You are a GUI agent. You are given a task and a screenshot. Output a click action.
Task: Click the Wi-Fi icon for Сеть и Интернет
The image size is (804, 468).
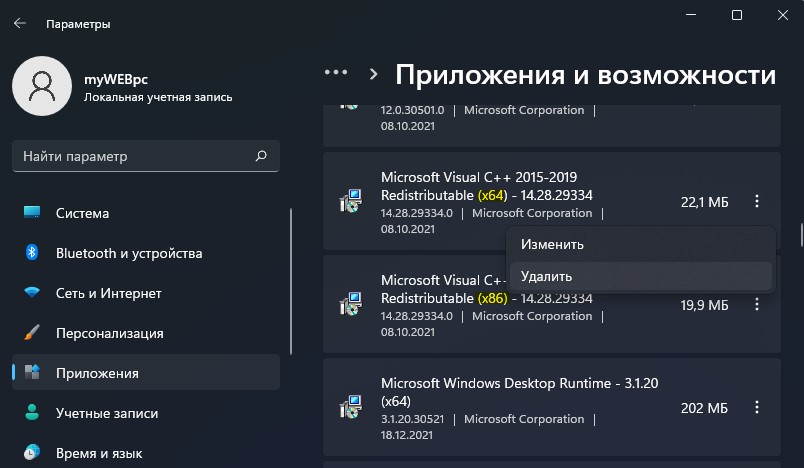pos(32,293)
